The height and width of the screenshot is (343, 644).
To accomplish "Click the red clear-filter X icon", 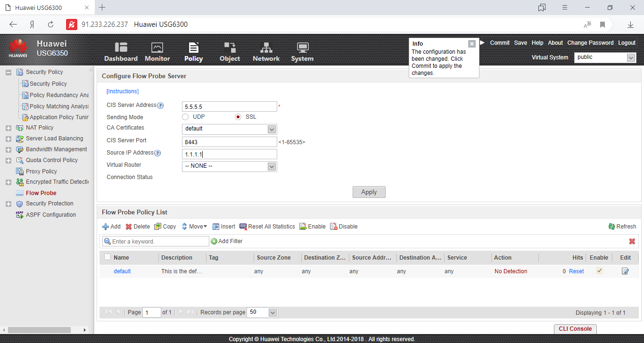I will (x=632, y=241).
